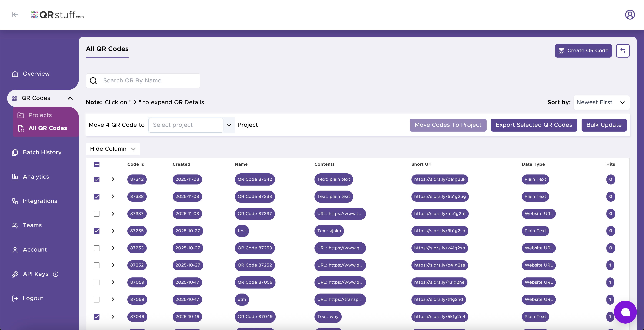Open the Hide Column menu
This screenshot has width=644, height=330.
point(113,149)
